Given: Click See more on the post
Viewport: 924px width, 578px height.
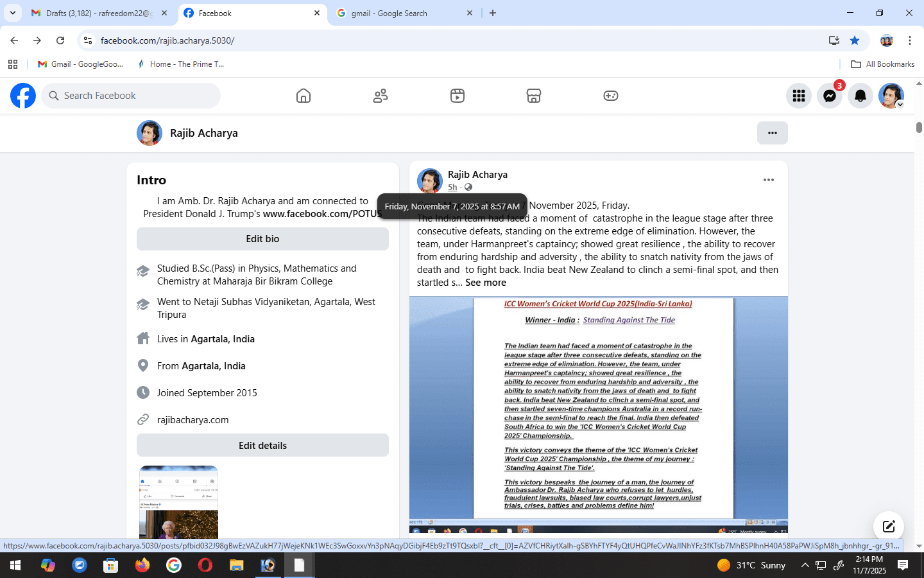Looking at the screenshot, I should click(x=486, y=283).
